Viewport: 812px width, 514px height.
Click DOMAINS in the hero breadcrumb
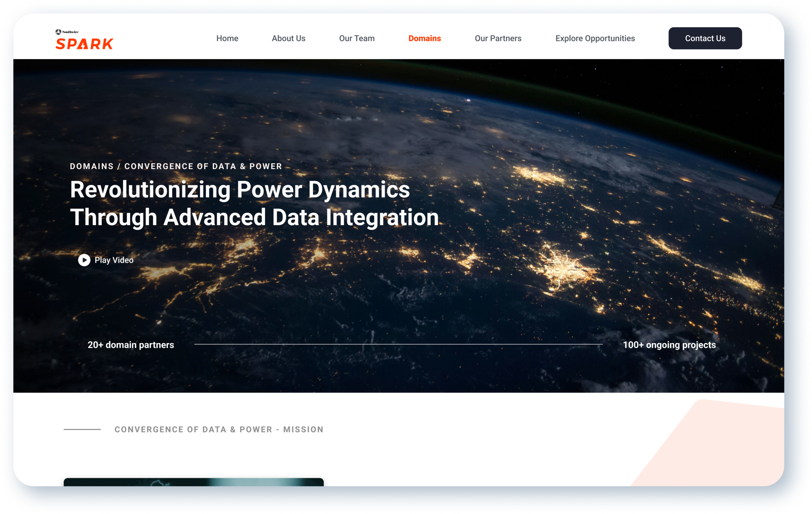point(92,166)
